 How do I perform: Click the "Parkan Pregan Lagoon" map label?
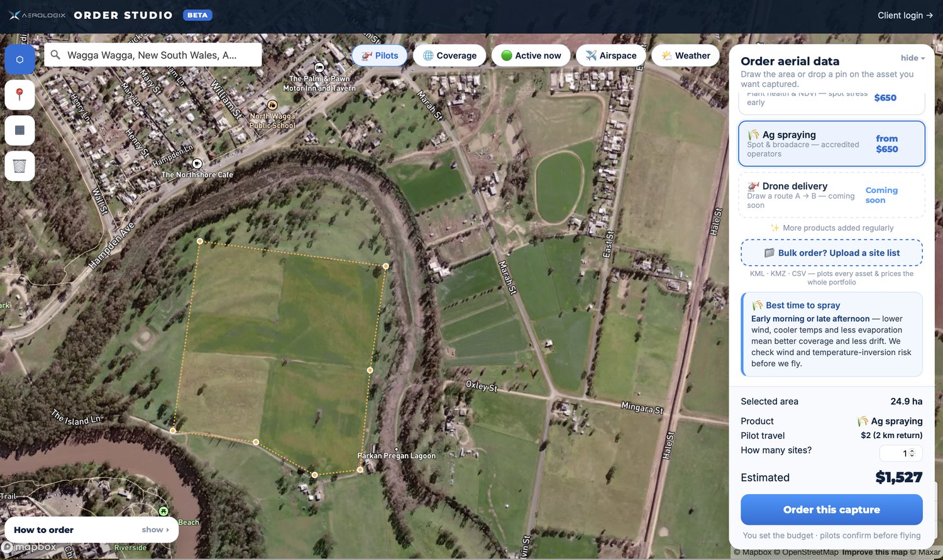[x=396, y=456]
